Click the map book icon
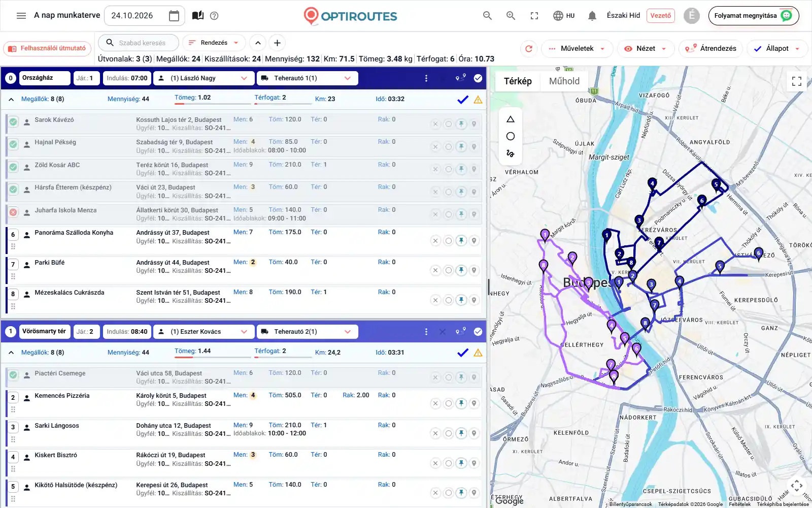The image size is (812, 508). click(198, 16)
